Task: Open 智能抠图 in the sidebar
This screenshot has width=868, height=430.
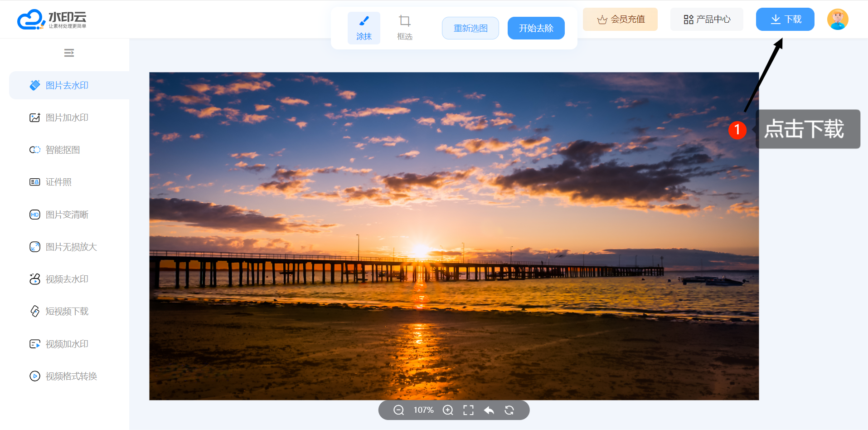Action: (x=63, y=150)
